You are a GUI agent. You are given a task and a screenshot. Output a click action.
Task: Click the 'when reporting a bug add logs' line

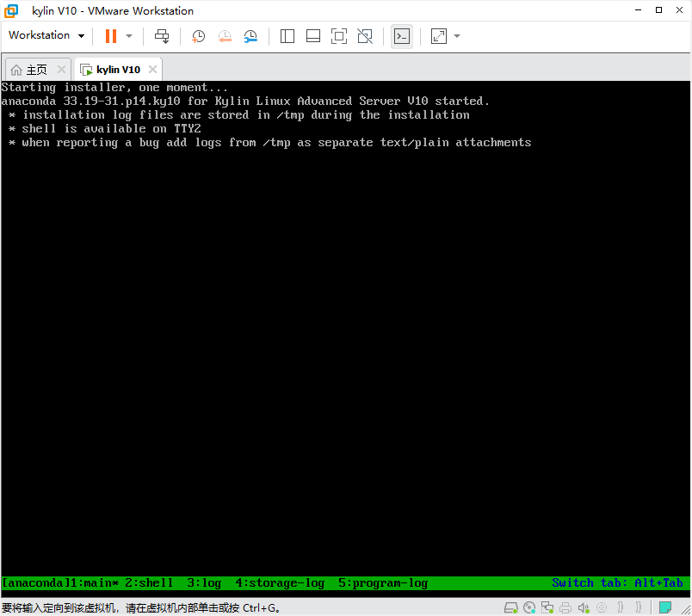click(270, 143)
